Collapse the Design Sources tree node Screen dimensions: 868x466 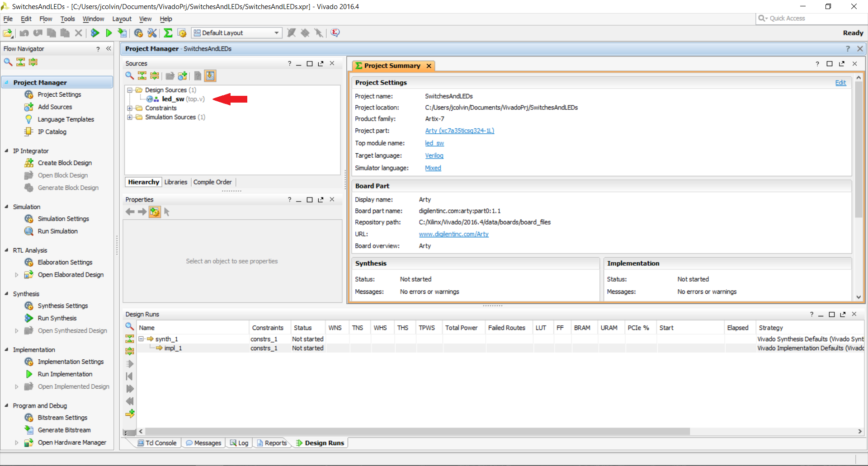click(x=130, y=90)
